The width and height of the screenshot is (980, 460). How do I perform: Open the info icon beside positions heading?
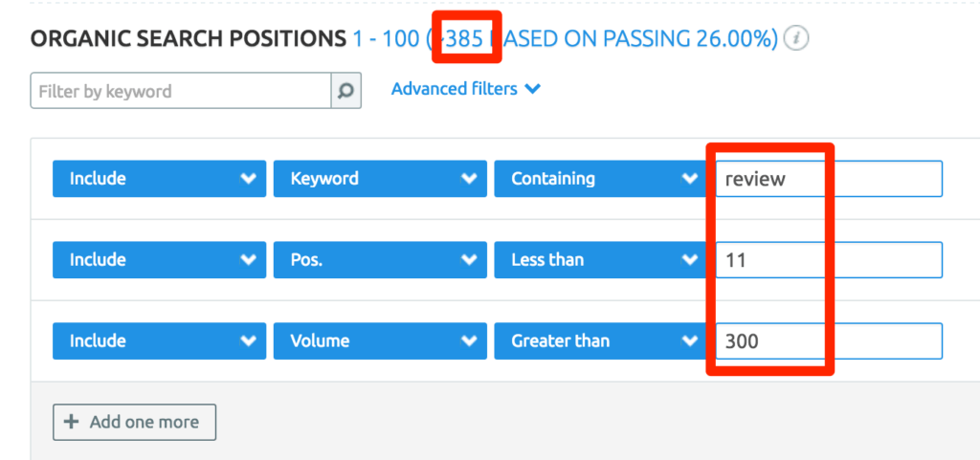coord(797,38)
